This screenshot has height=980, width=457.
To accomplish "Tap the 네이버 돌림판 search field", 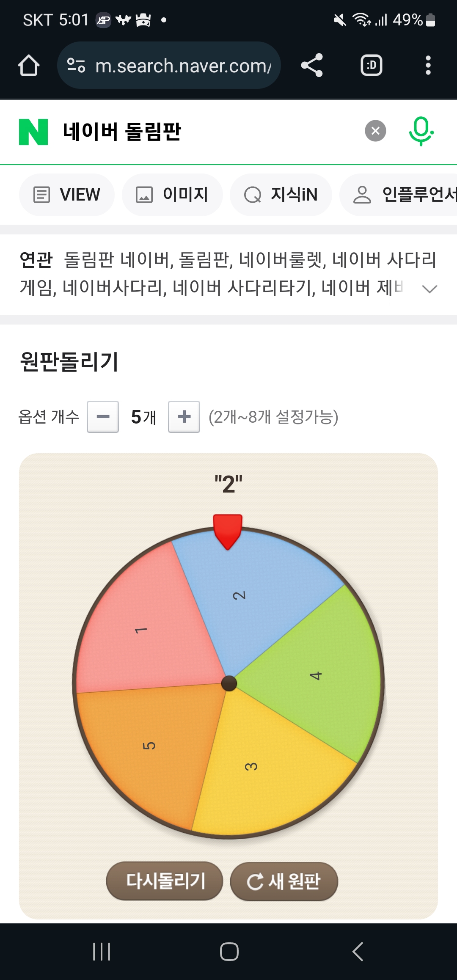I will click(207, 132).
